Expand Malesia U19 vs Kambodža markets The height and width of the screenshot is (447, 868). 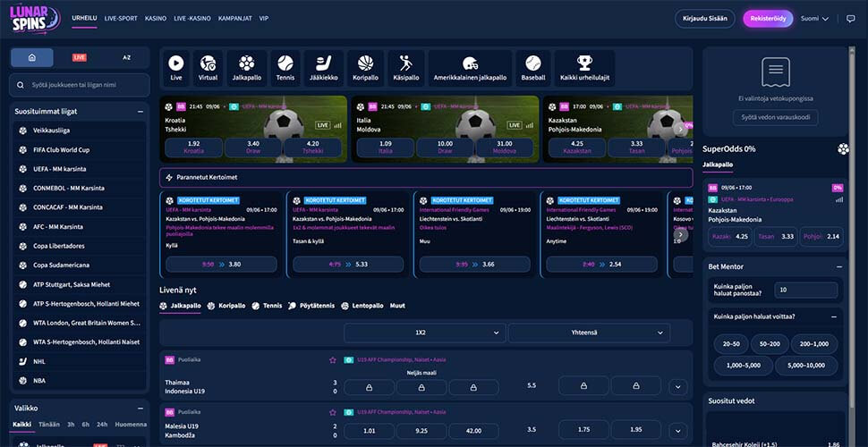tap(678, 431)
